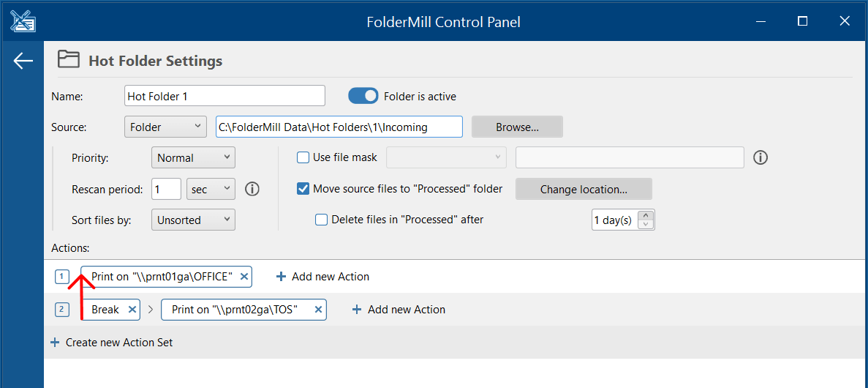This screenshot has height=388, width=868.
Task: Decrease the 1 day(s) stepper value
Action: pos(646,224)
